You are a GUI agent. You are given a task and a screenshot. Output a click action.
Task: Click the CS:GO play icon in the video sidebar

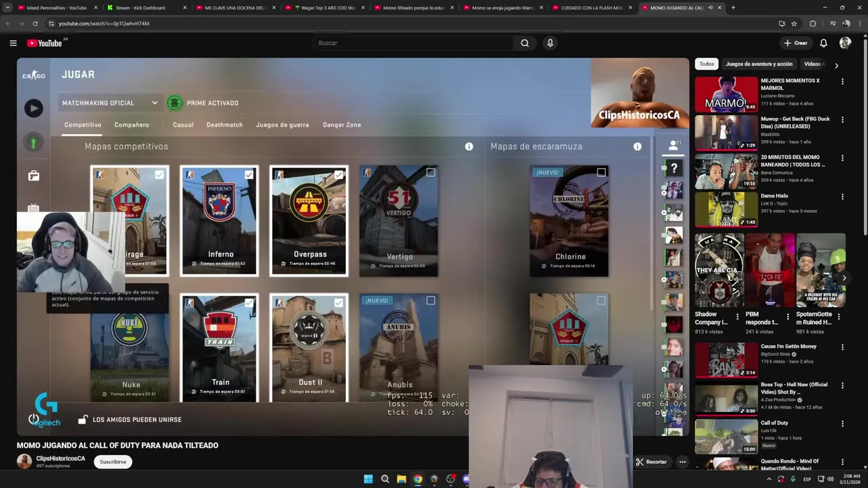(x=33, y=108)
